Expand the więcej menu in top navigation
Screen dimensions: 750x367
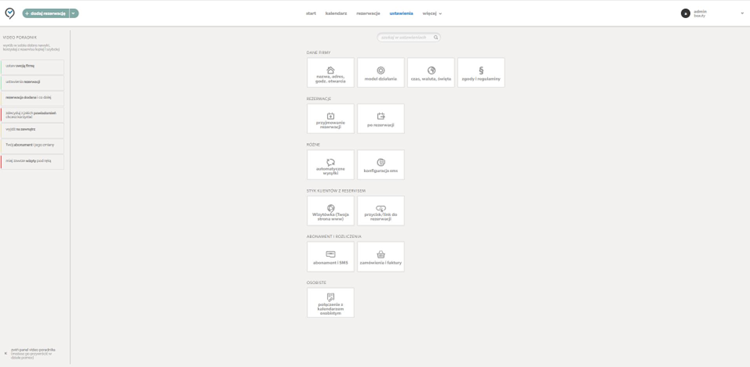point(432,13)
